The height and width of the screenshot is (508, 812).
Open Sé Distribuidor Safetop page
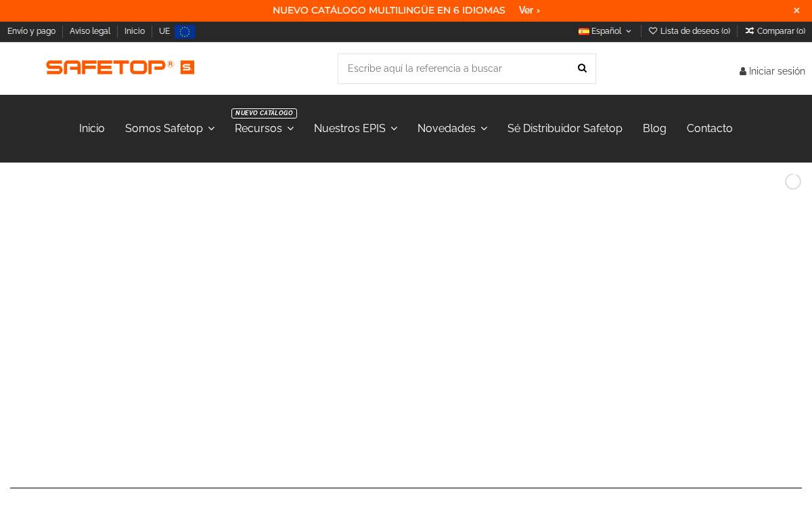(565, 128)
